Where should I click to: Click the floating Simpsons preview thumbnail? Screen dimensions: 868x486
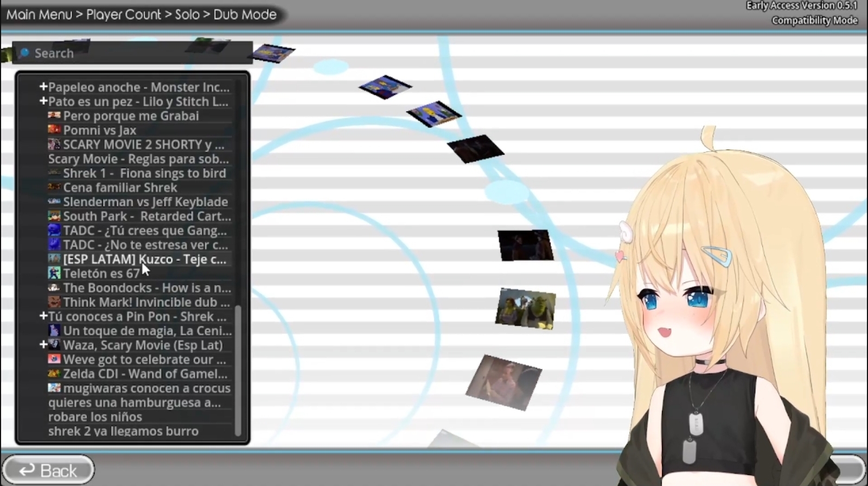434,113
